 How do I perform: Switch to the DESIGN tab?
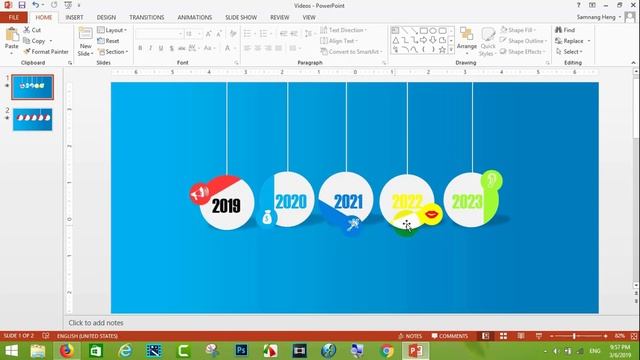point(106,18)
